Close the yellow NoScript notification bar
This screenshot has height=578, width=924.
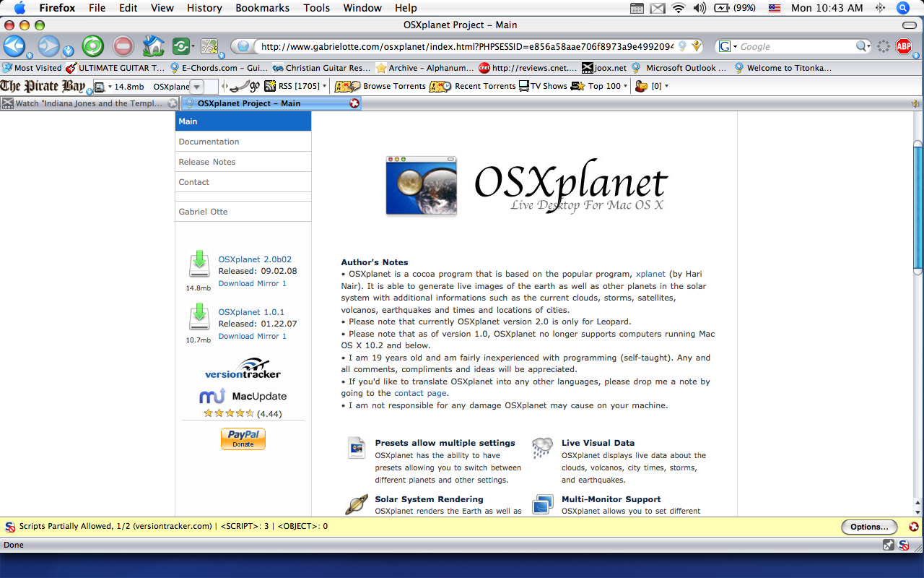(x=914, y=527)
